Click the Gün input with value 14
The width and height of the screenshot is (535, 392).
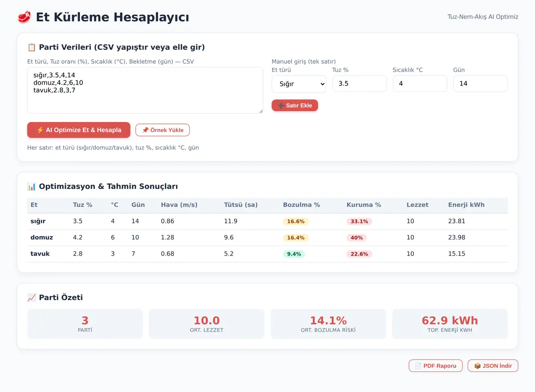click(480, 84)
